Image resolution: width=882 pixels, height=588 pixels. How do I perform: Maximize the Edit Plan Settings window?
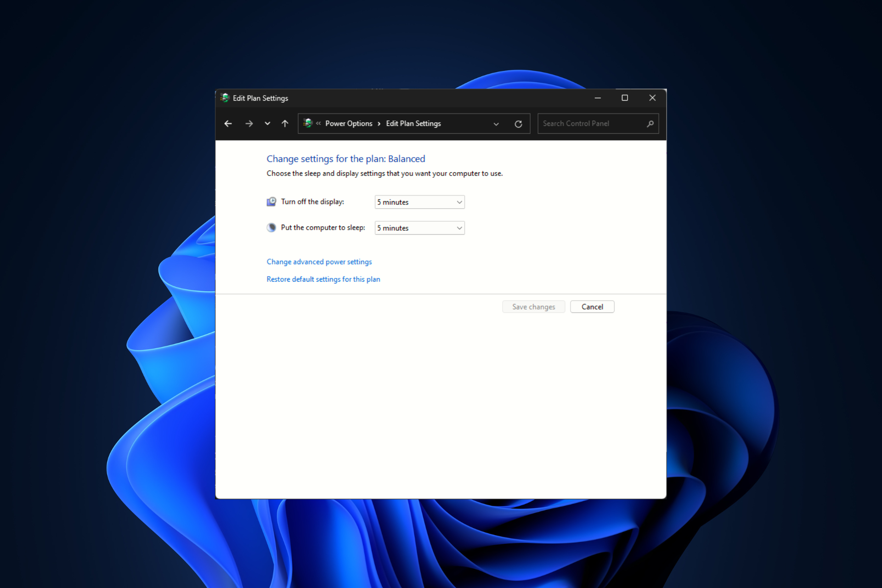625,98
